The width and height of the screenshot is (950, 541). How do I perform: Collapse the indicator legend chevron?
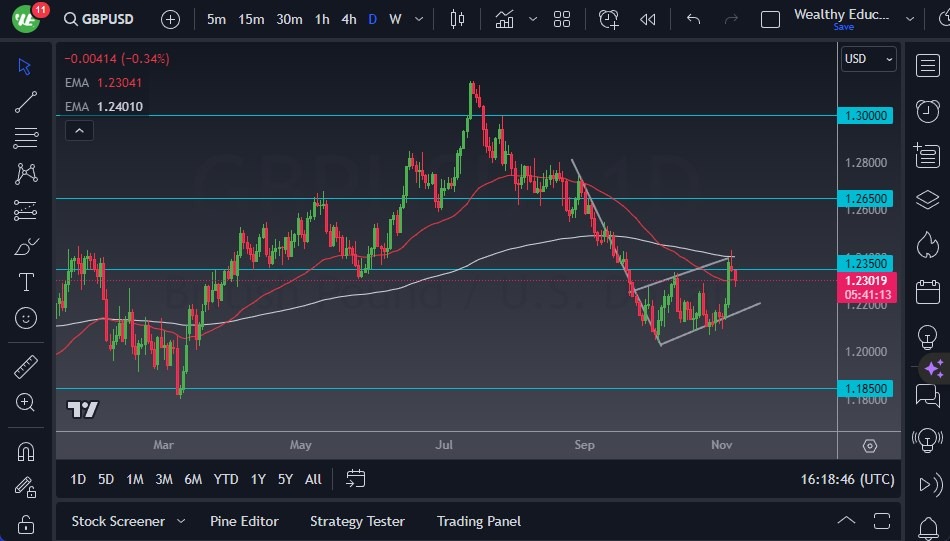coord(78,130)
